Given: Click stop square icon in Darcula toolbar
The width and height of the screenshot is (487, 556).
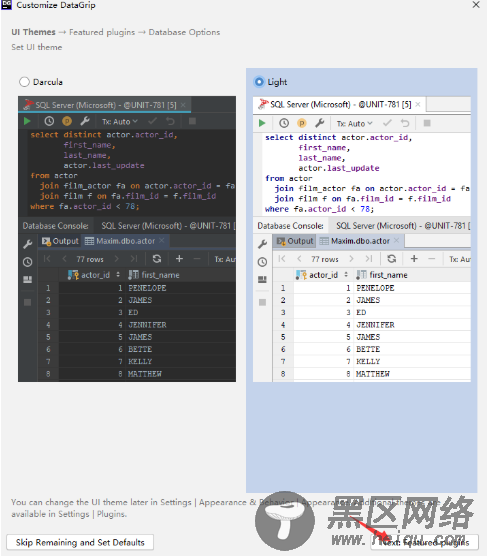Looking at the screenshot, I should click(193, 121).
